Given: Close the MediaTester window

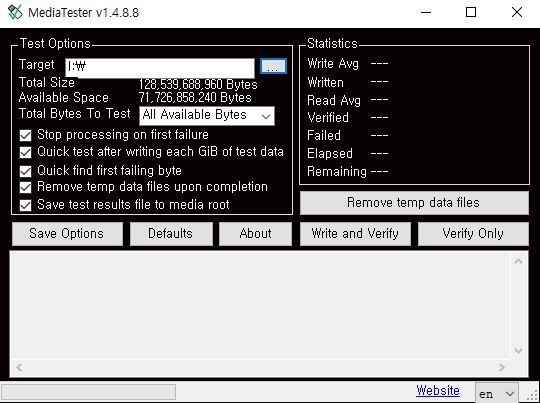Looking at the screenshot, I should click(517, 13).
